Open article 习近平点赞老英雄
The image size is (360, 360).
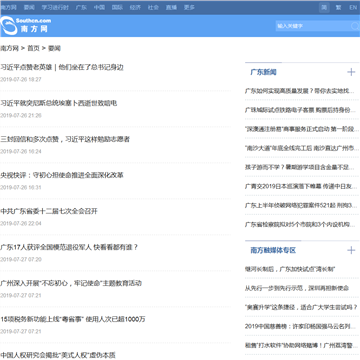[x=62, y=67]
